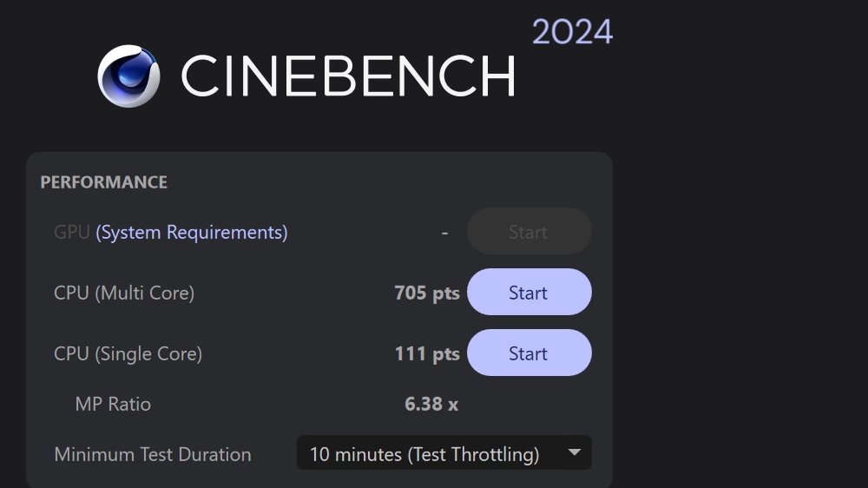The width and height of the screenshot is (868, 488).
Task: Open the System Requirements link
Action: tap(191, 232)
